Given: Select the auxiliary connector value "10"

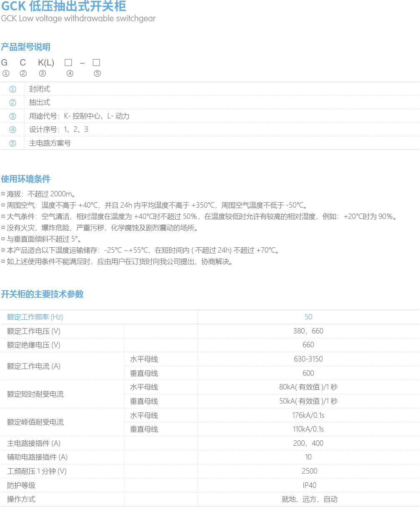Looking at the screenshot, I should [x=308, y=457].
